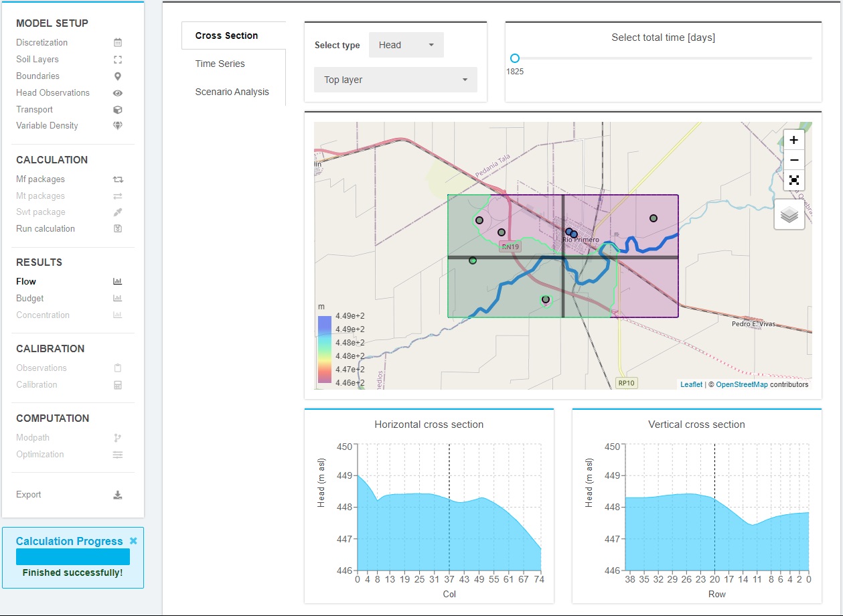This screenshot has height=616, width=843.
Task: Click the Head Observations eye icon
Action: click(x=118, y=93)
